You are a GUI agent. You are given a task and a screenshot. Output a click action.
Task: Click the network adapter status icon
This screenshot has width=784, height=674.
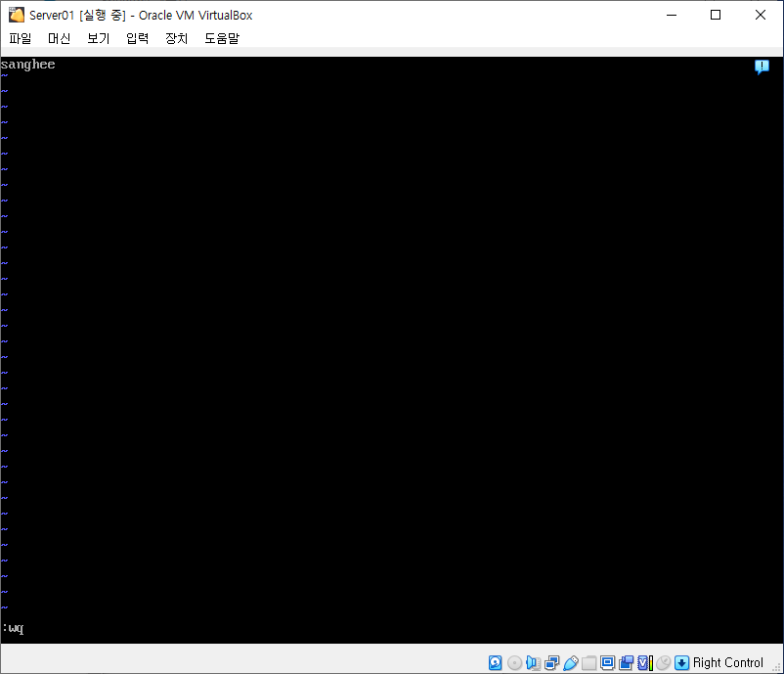[x=551, y=662]
